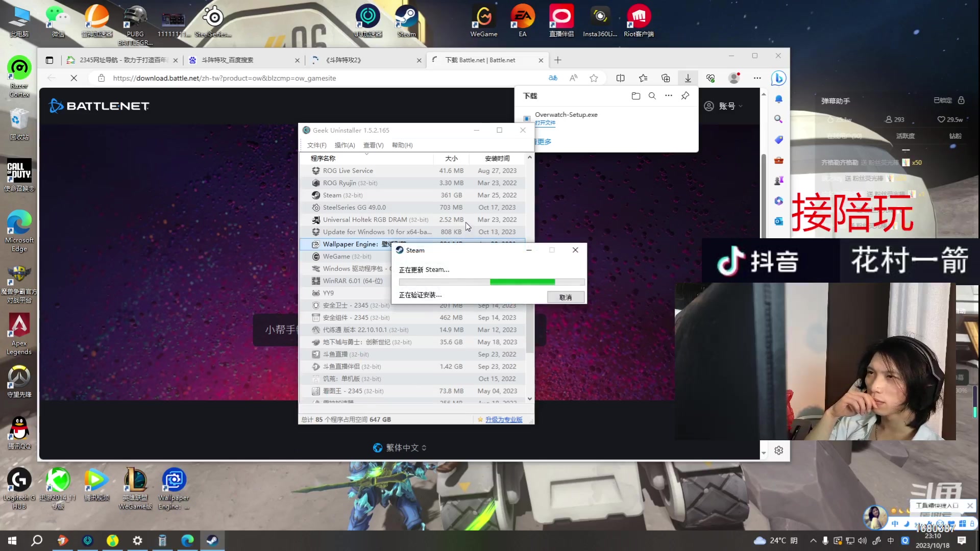The height and width of the screenshot is (551, 980).
Task: Open 文件(F) menu in Geek Uninstaller
Action: [x=316, y=145]
